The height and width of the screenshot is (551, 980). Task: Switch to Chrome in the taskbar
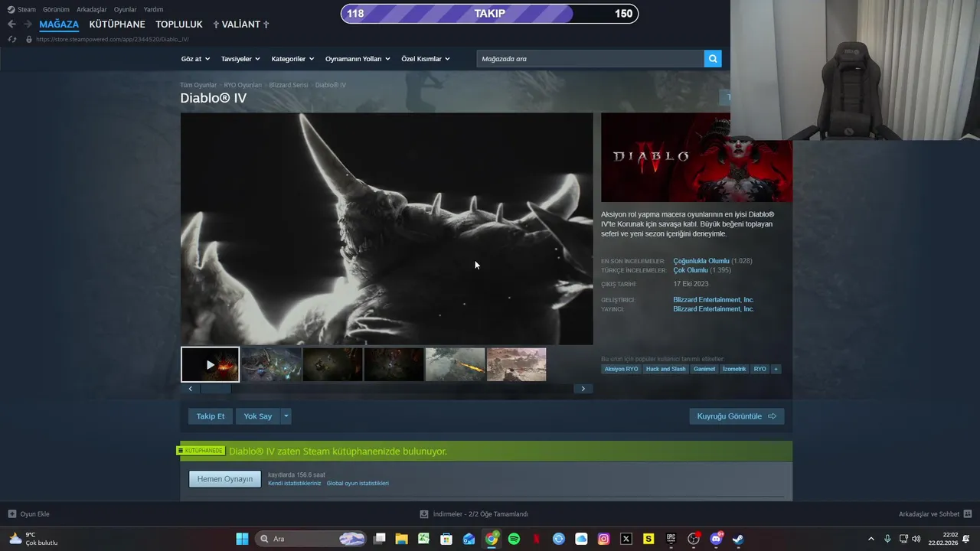492,539
